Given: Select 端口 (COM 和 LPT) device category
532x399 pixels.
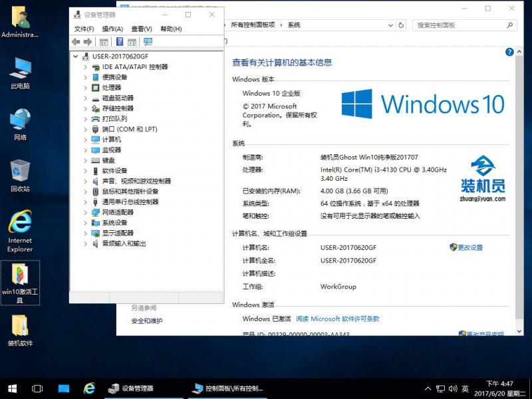Looking at the screenshot, I should click(x=129, y=129).
